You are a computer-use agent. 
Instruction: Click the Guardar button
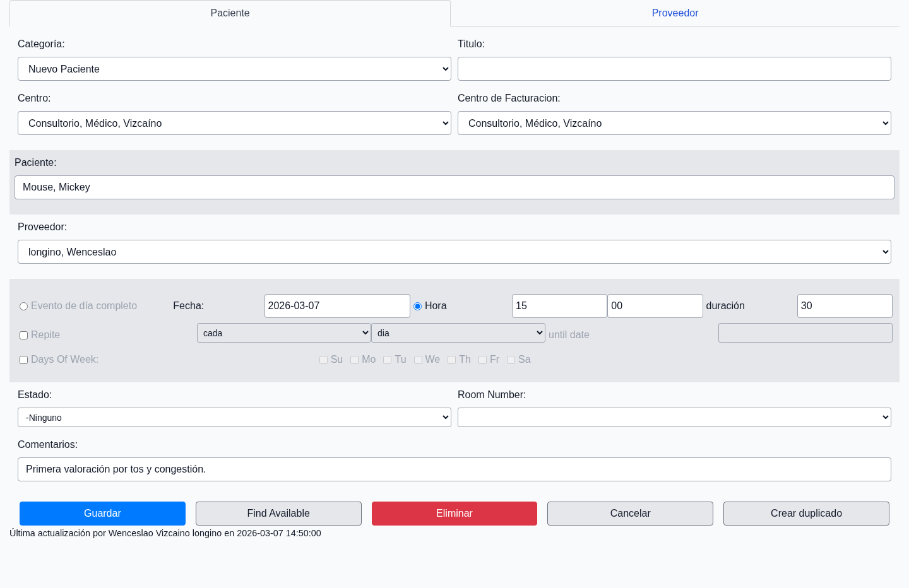pos(102,514)
